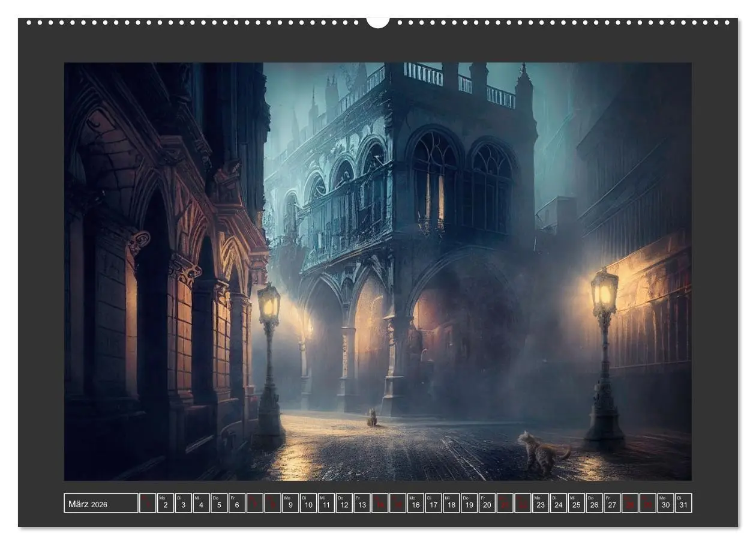Screen dimensions: 756x545
Task: Select the Tuesday 31 date cell
Action: pos(683,503)
